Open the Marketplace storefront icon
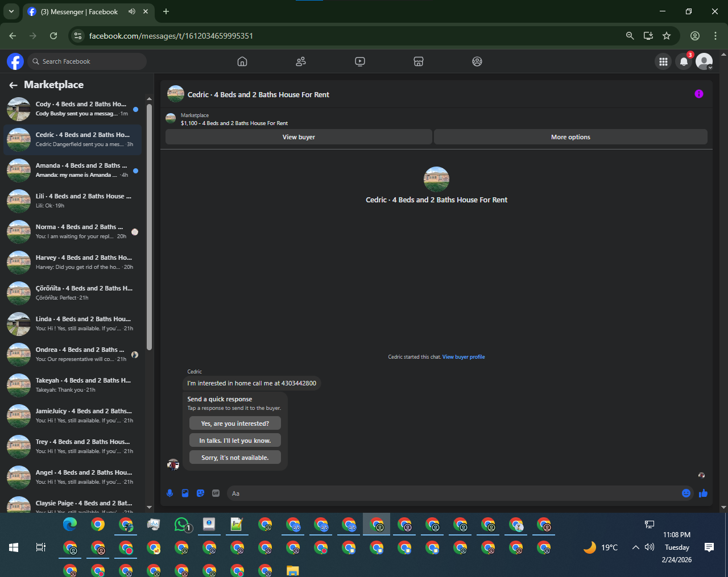This screenshot has height=577, width=728. coord(419,61)
